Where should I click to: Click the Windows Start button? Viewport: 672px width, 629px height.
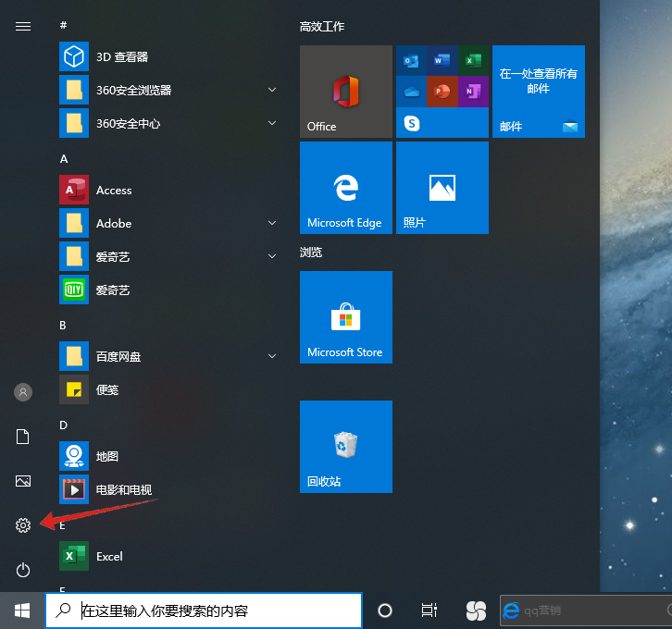(x=22, y=610)
